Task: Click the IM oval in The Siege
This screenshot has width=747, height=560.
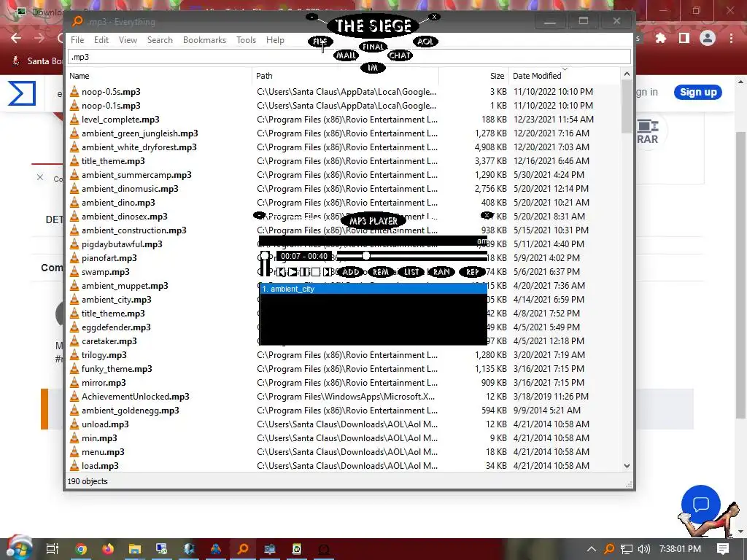Action: [x=373, y=68]
